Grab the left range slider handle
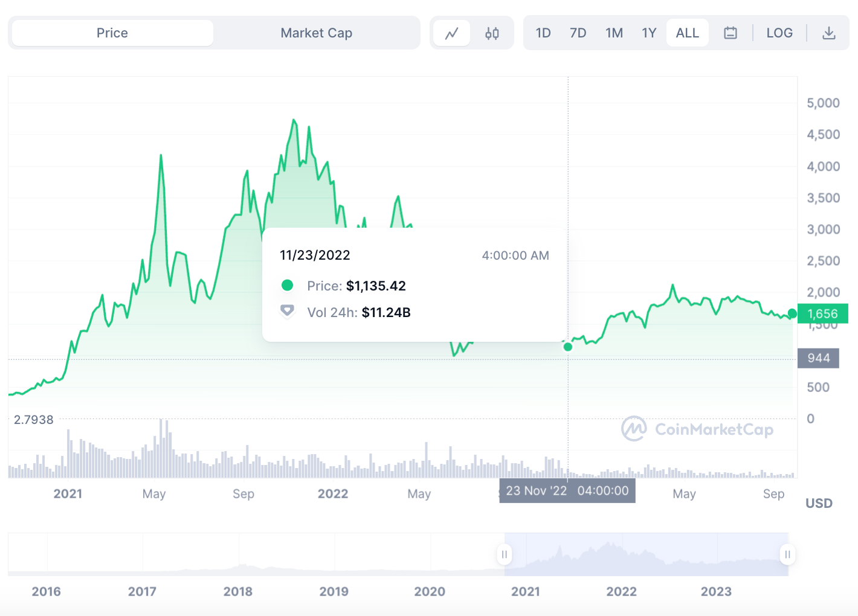Image resolution: width=858 pixels, height=616 pixels. (505, 554)
